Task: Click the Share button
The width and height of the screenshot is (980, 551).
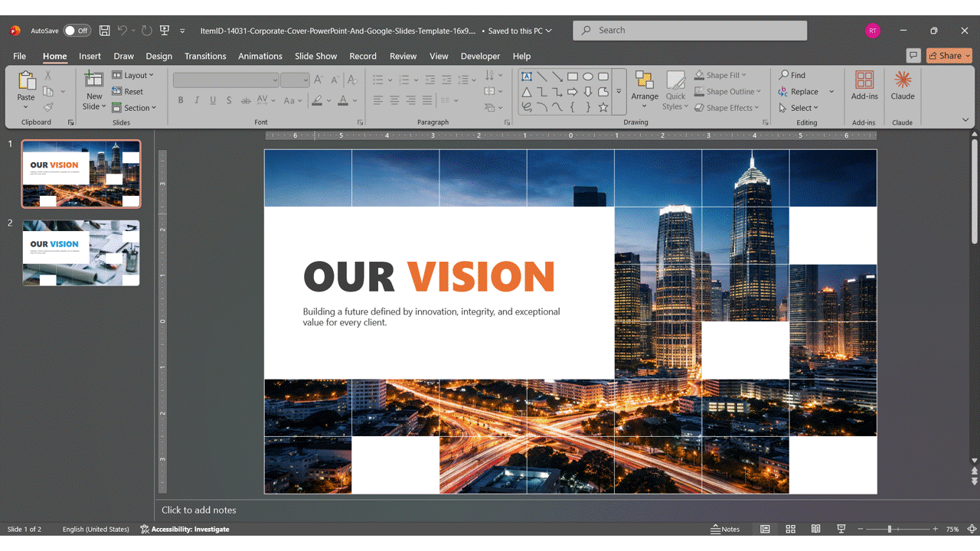Action: 949,55
